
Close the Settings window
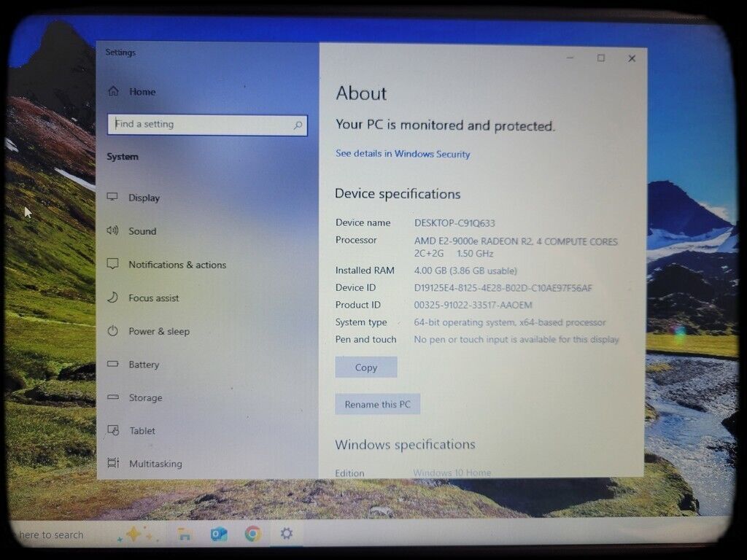click(x=632, y=58)
